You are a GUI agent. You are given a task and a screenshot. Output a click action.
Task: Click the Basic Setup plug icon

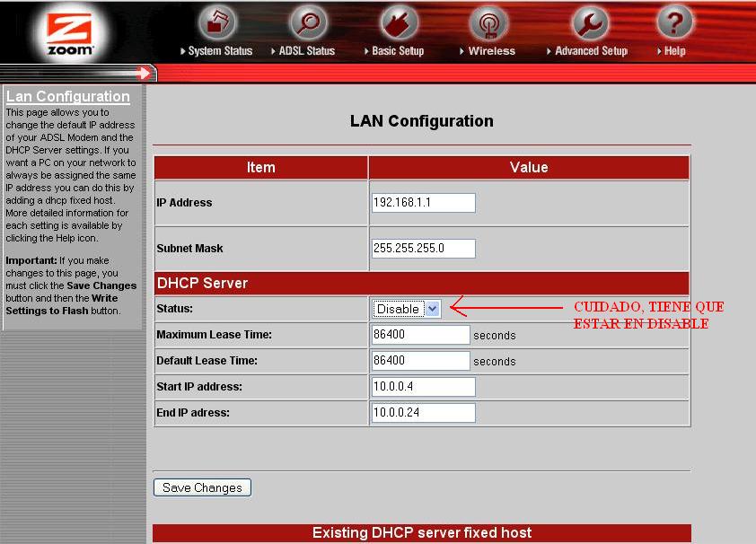click(x=399, y=22)
